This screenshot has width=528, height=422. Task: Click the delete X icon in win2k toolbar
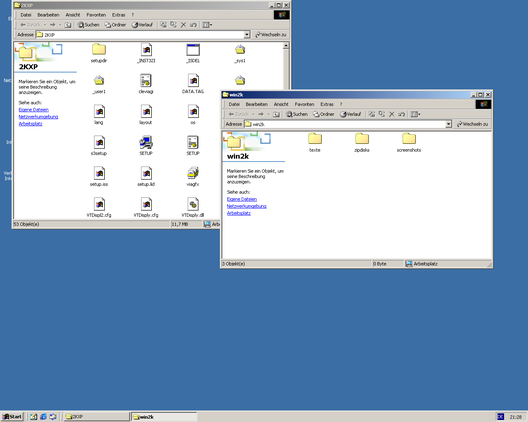392,114
